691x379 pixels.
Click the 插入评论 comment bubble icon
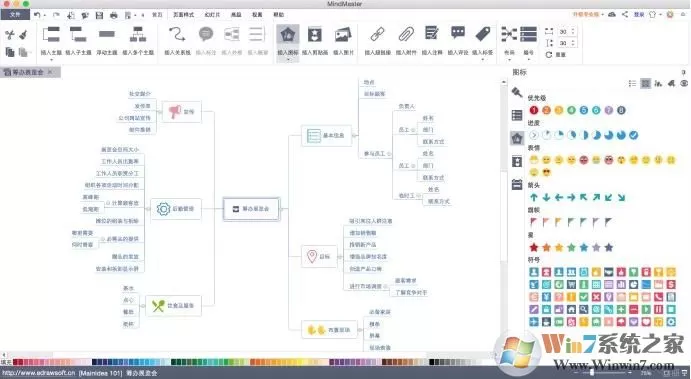458,33
